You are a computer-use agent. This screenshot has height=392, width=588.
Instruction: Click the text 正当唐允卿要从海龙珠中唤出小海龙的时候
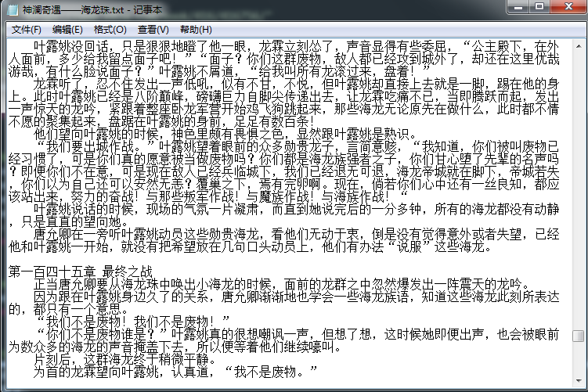[152, 284]
